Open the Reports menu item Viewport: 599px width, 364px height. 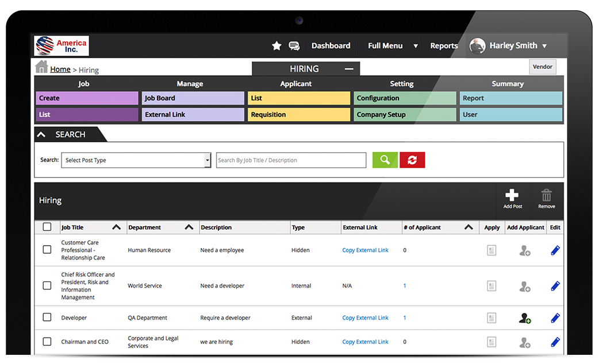pos(444,46)
